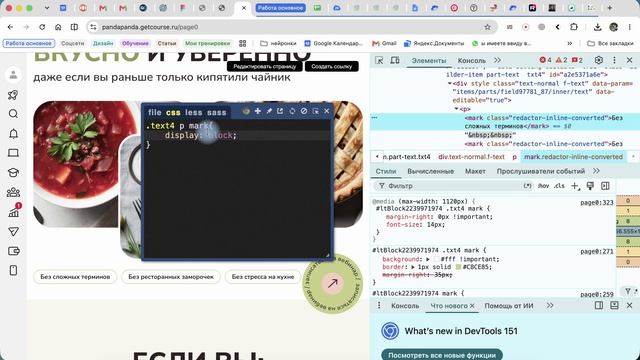
Task: Toggle rendering emulation brush icon
Action: (x=590, y=186)
